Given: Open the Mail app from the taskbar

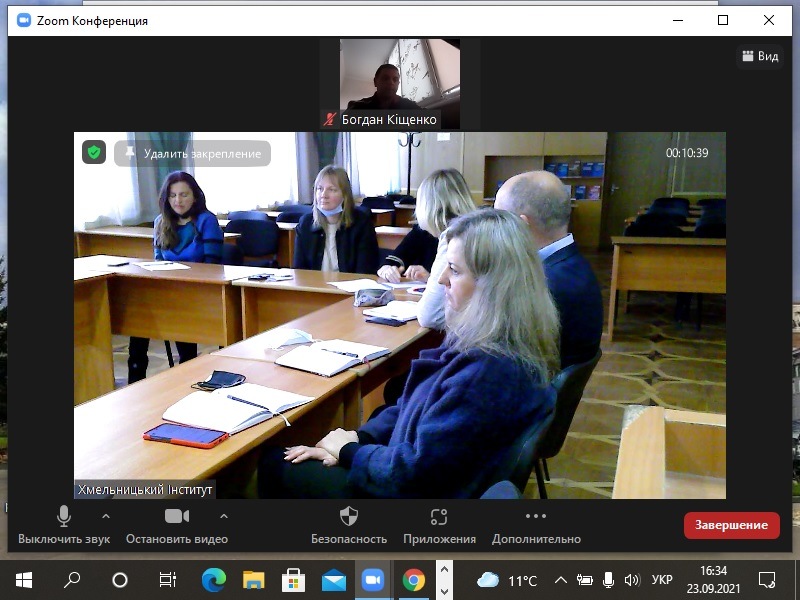Looking at the screenshot, I should click(334, 580).
